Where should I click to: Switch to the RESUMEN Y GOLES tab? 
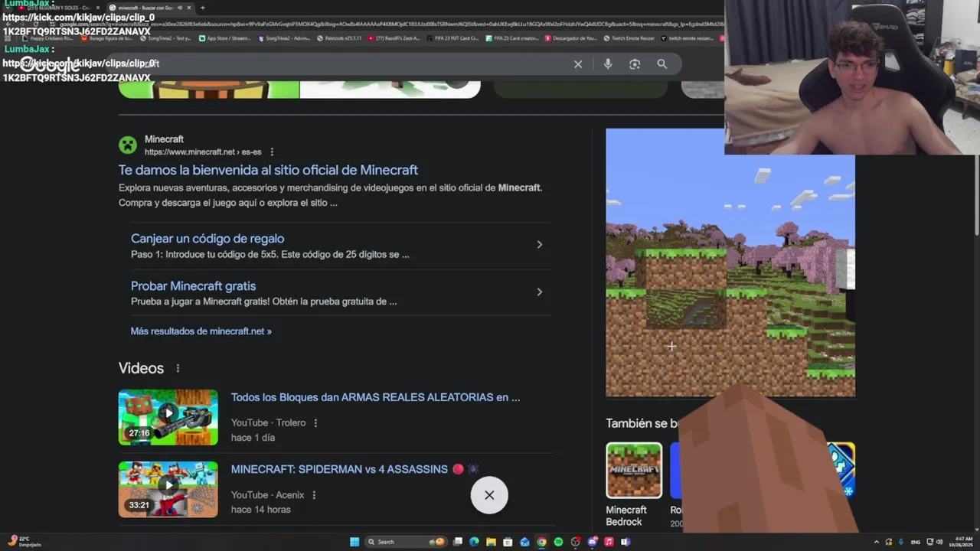(x=58, y=8)
